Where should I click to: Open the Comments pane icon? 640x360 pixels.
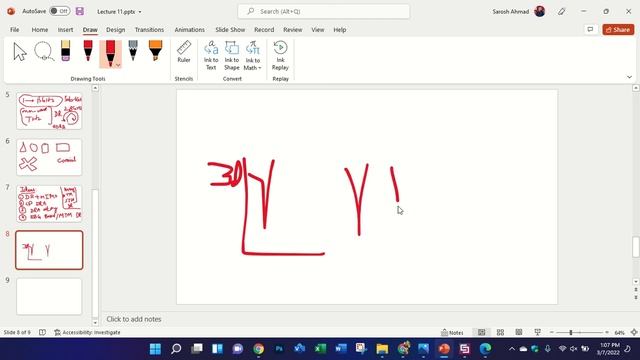[590, 29]
